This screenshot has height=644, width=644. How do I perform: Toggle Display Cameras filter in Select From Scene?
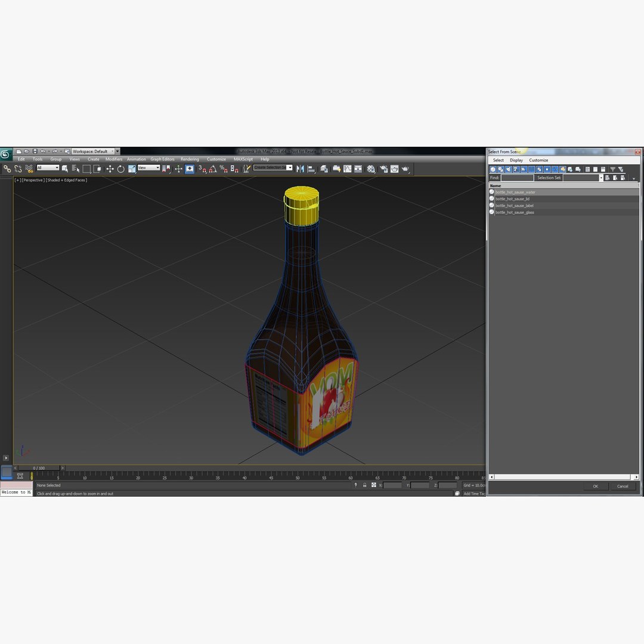coord(516,169)
